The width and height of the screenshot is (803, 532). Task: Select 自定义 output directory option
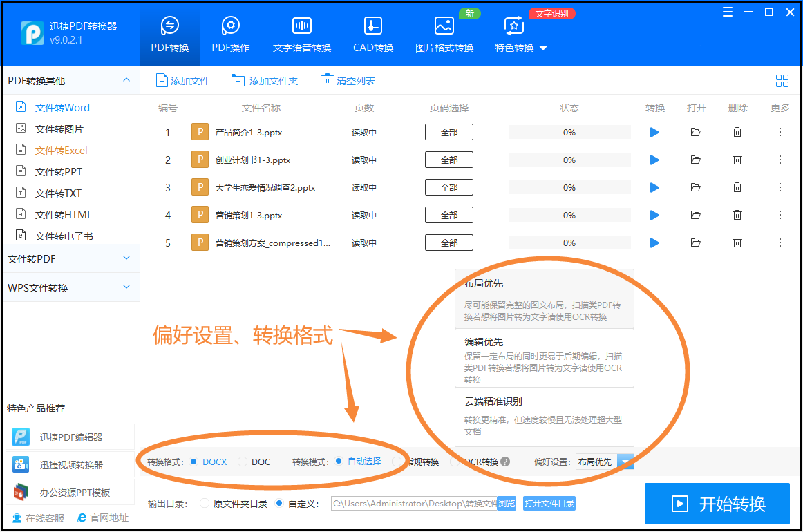click(x=279, y=504)
